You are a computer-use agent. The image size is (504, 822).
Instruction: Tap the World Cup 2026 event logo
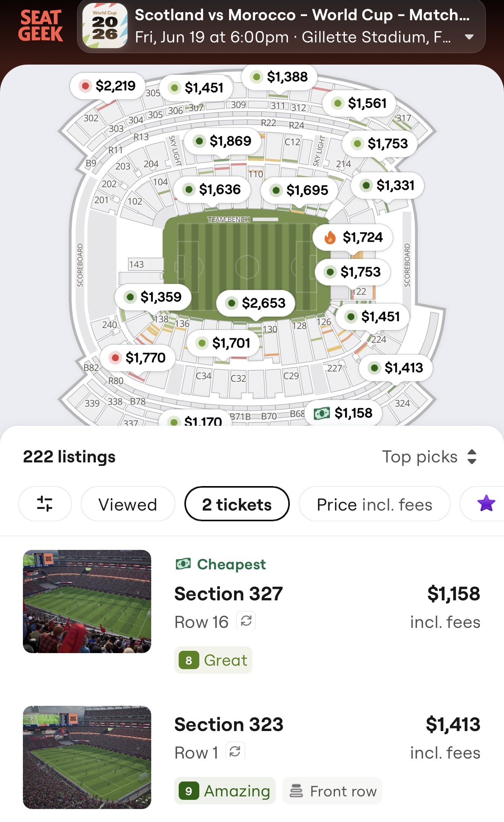coord(105,26)
